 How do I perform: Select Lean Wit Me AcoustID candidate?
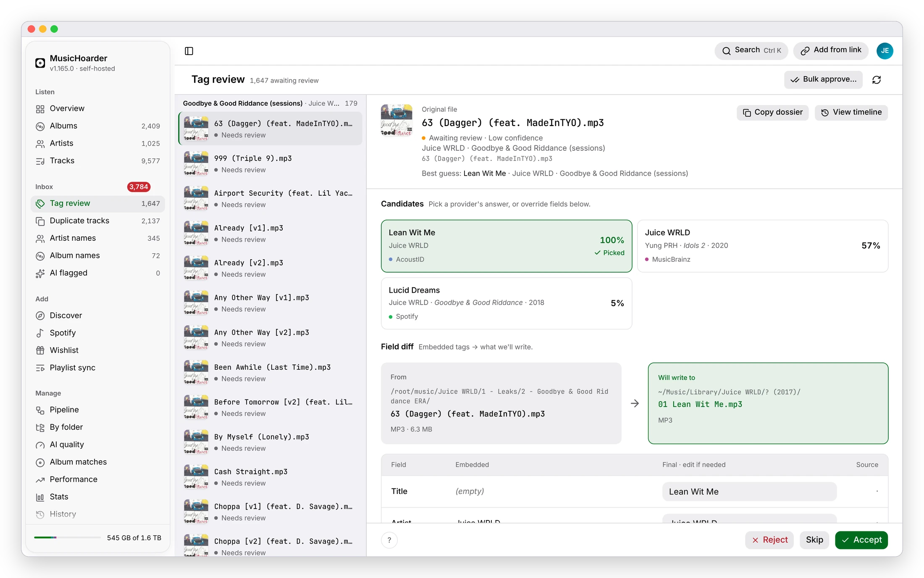(x=507, y=246)
